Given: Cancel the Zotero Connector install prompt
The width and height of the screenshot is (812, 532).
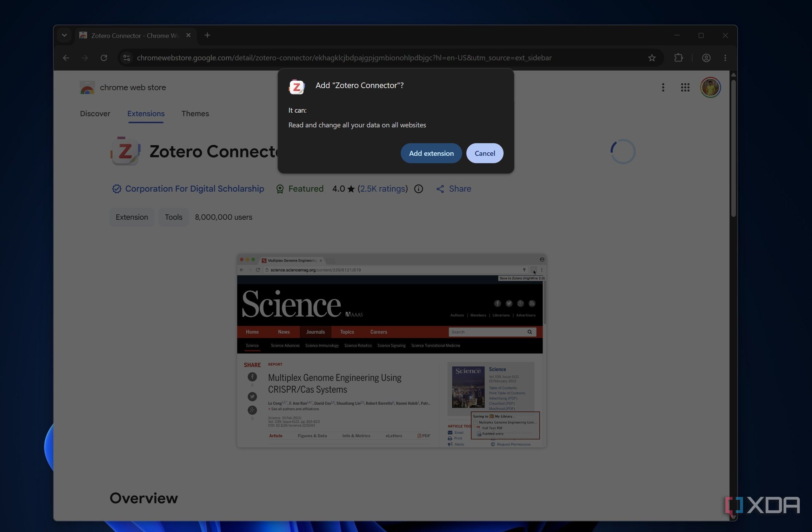Looking at the screenshot, I should 485,153.
